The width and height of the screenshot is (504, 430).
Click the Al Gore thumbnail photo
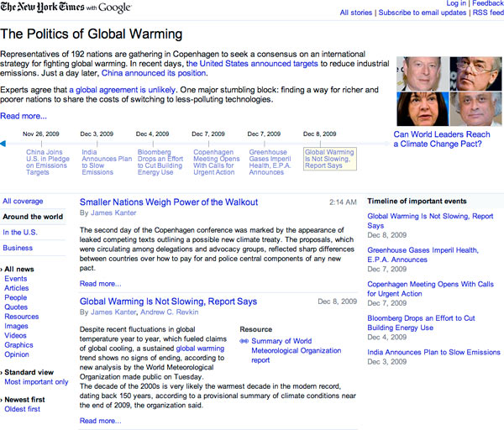pos(423,74)
